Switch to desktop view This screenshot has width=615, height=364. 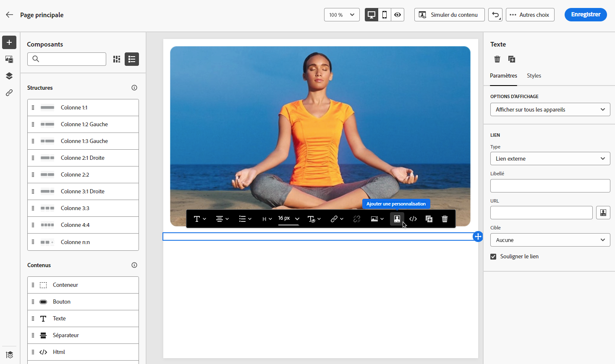(372, 15)
